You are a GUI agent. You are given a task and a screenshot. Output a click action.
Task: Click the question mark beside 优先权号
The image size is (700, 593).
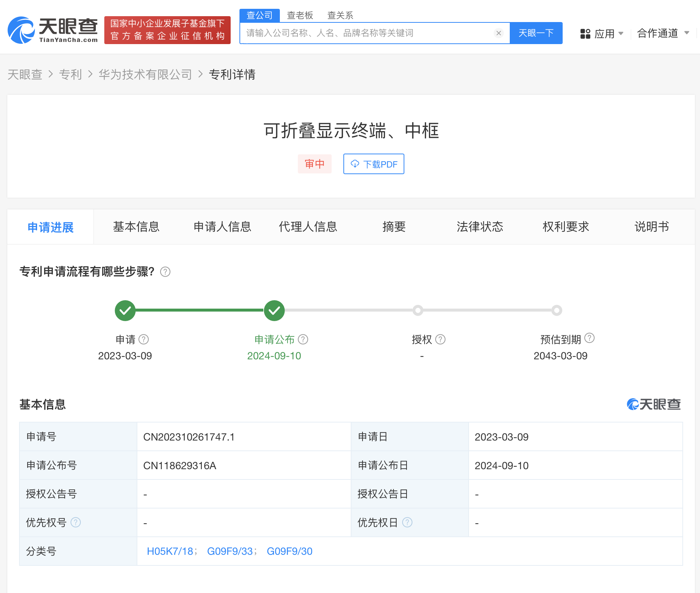[x=76, y=522]
